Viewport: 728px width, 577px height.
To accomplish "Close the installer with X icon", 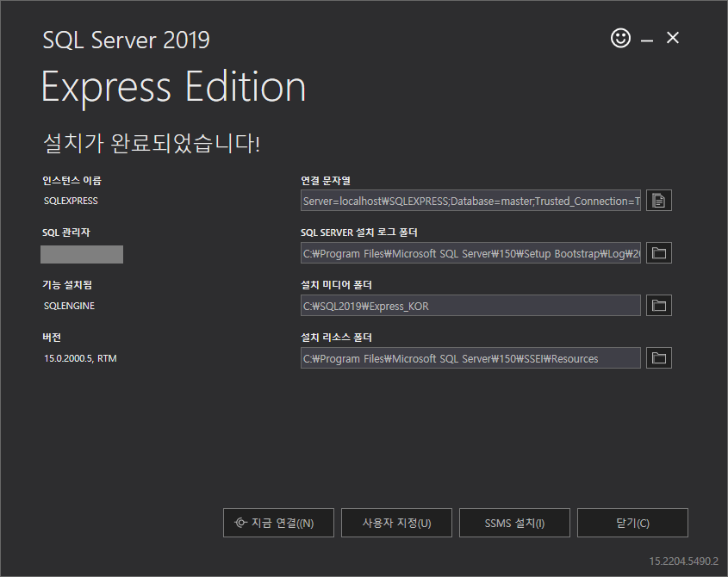I will pos(673,38).
